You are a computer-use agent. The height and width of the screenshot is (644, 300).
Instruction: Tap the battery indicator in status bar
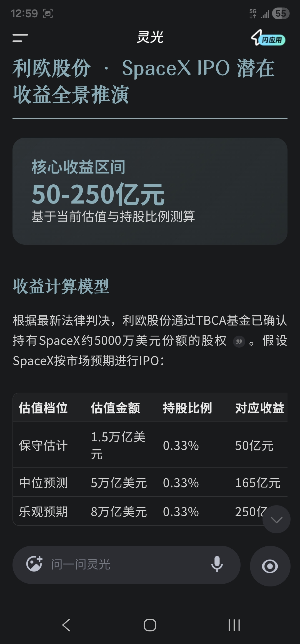point(281,13)
